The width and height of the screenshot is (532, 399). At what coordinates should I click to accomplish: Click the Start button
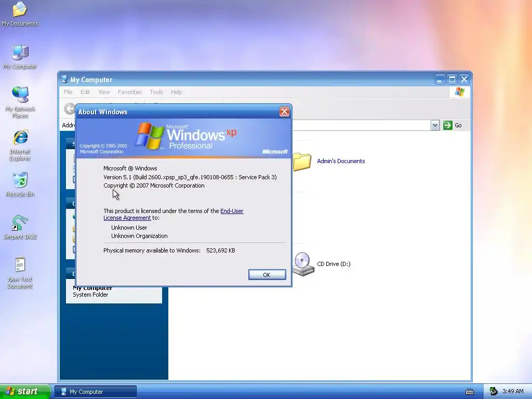(x=25, y=391)
